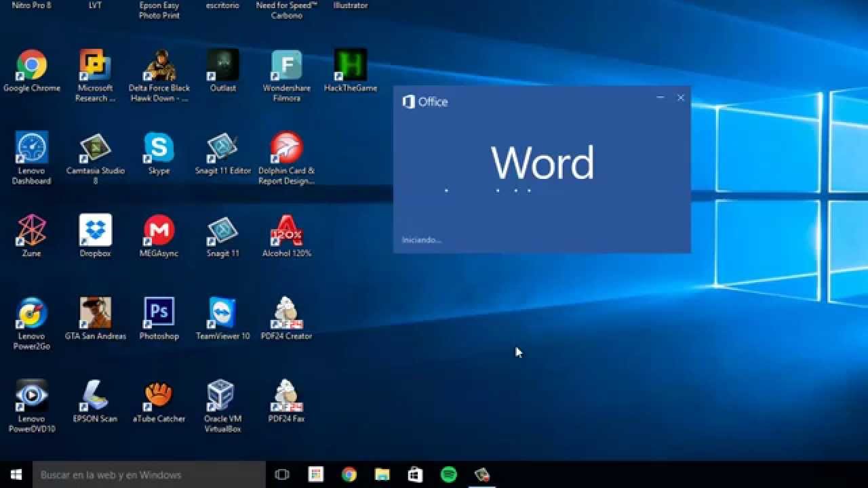
Task: Launch the Oracle VM VirtualBox shortcut
Action: coord(223,406)
